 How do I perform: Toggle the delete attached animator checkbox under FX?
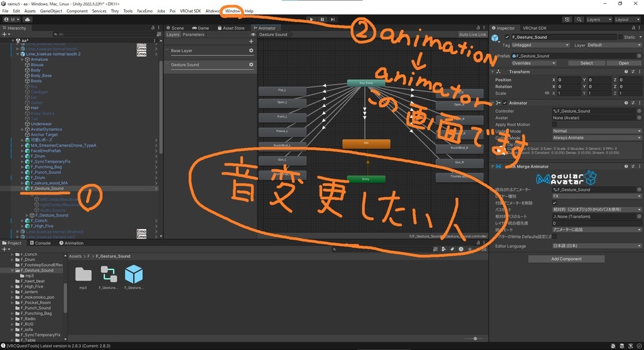click(555, 203)
